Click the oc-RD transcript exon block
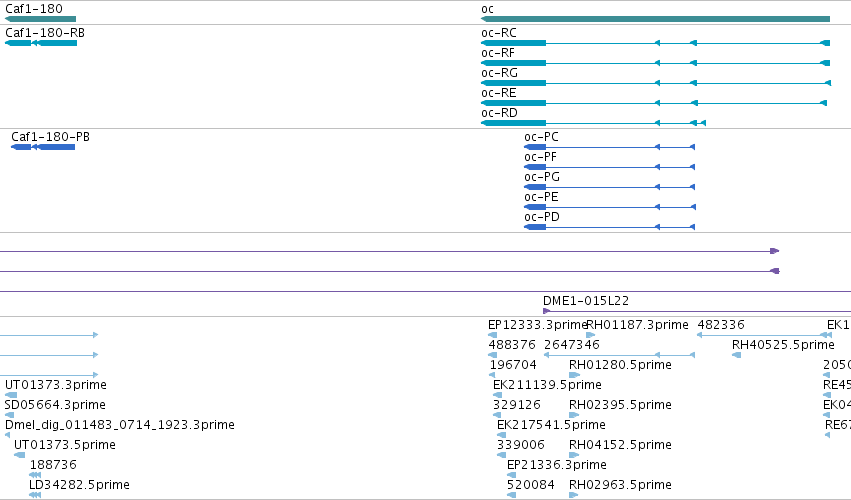The image size is (851, 500). [x=513, y=123]
